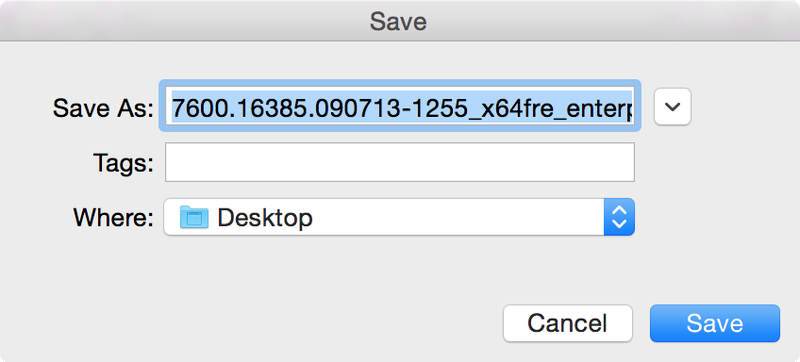Viewport: 800px width, 362px height.
Task: Confirm saving the file to Desktop
Action: point(715,323)
